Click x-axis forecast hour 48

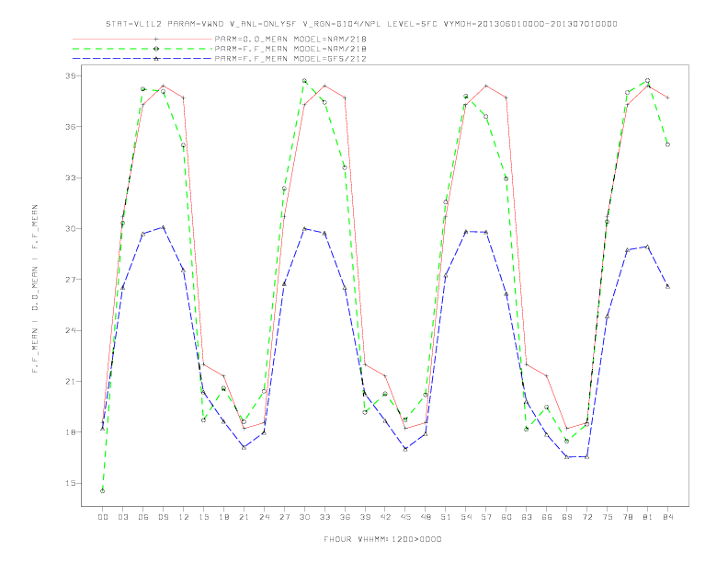point(426,517)
